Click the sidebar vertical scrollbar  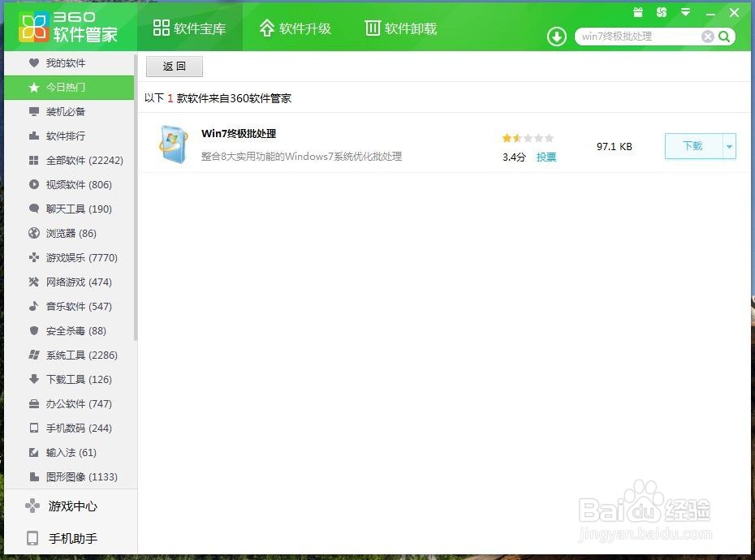[x=136, y=197]
